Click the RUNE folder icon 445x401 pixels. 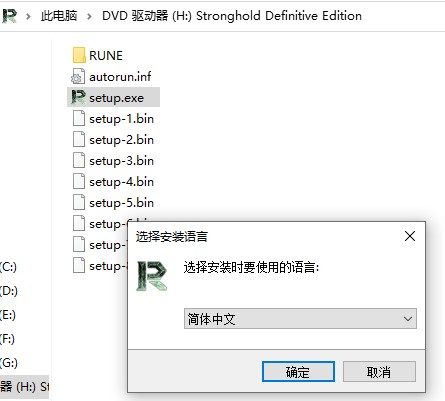click(79, 55)
